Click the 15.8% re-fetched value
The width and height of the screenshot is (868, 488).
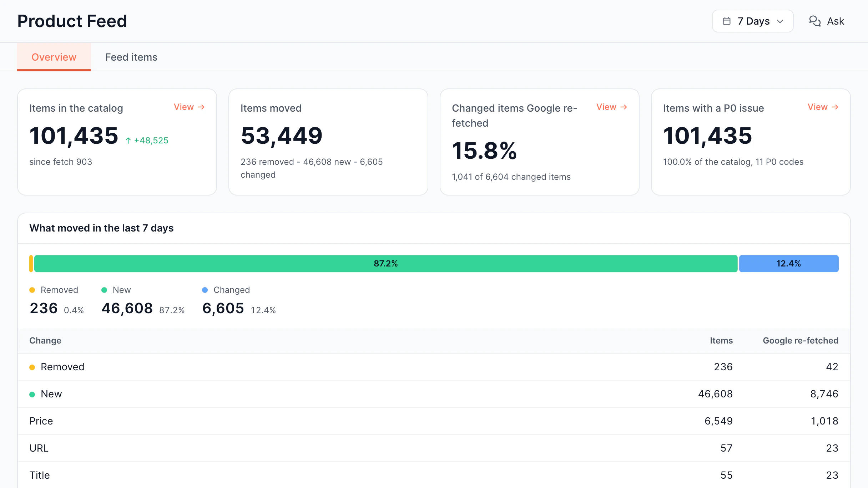tap(484, 151)
